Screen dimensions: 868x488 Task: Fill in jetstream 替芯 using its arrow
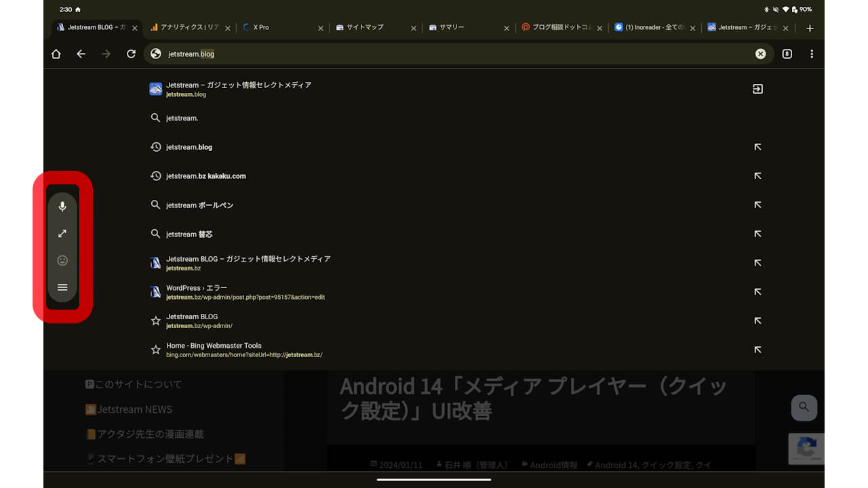point(757,234)
